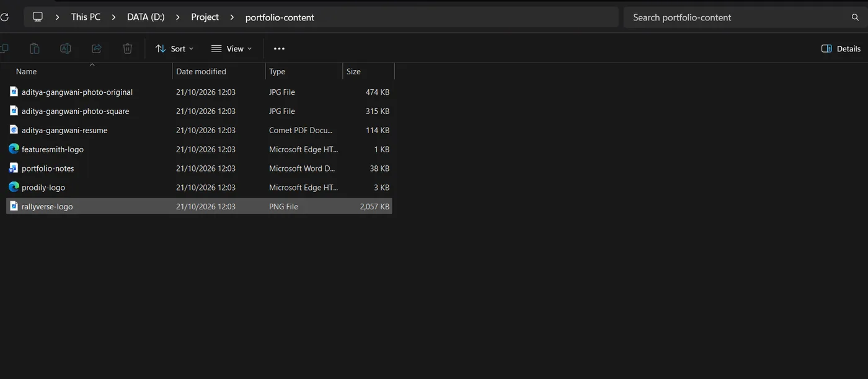Collapse the sort arrow above Name column
The height and width of the screenshot is (379, 868).
pos(92,64)
